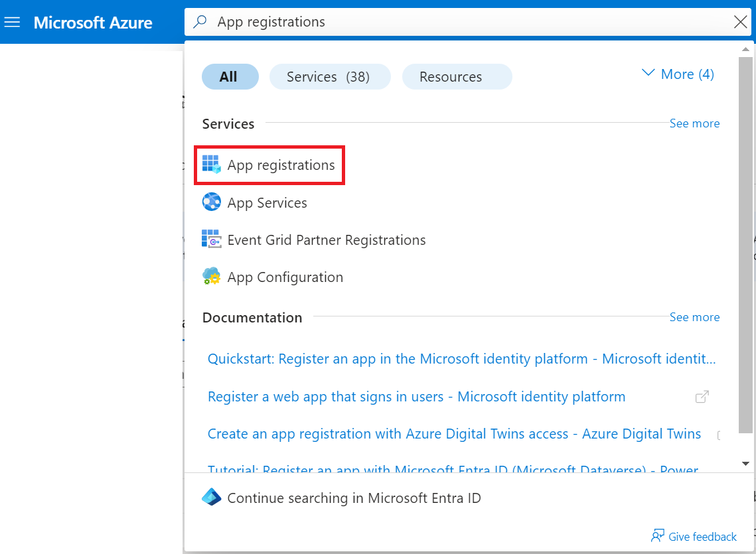Open Azure Digital Twins app registration link

point(454,434)
